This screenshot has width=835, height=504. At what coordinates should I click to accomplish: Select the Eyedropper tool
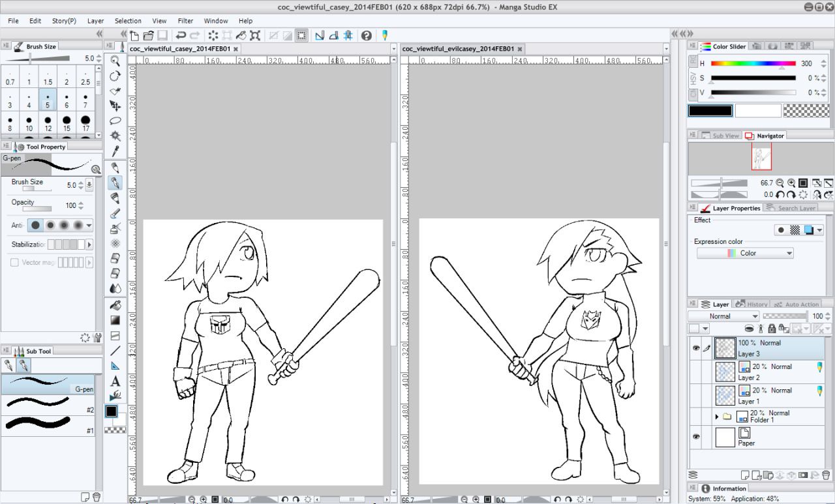click(x=115, y=151)
